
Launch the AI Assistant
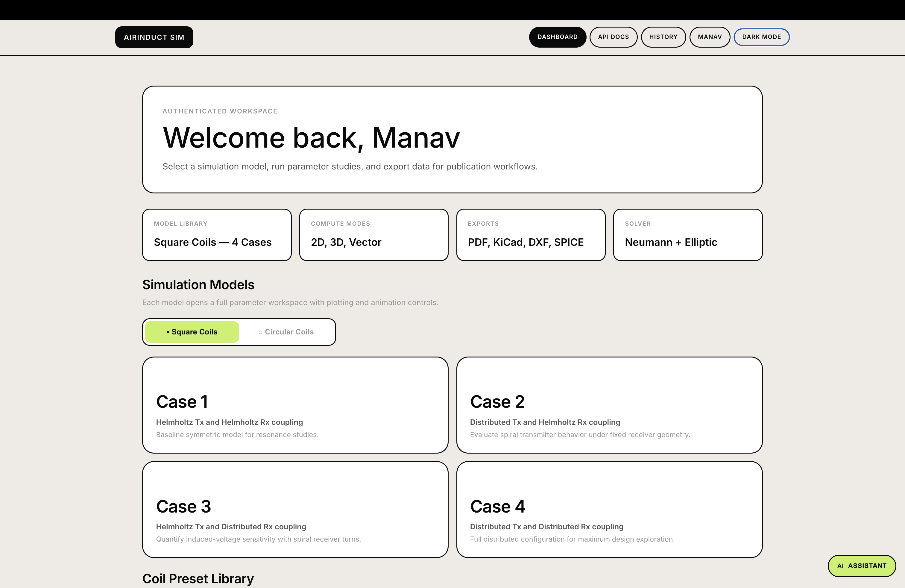(x=861, y=566)
